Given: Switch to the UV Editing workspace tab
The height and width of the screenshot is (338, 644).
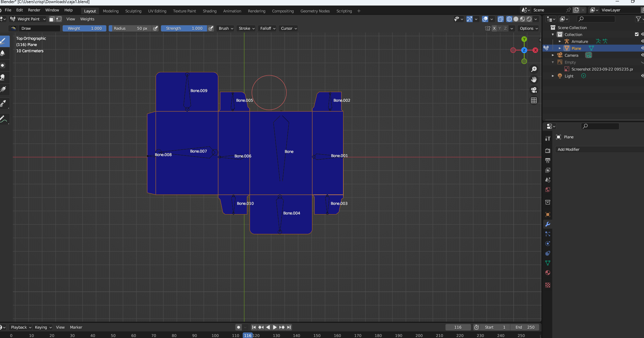Looking at the screenshot, I should coord(157,11).
